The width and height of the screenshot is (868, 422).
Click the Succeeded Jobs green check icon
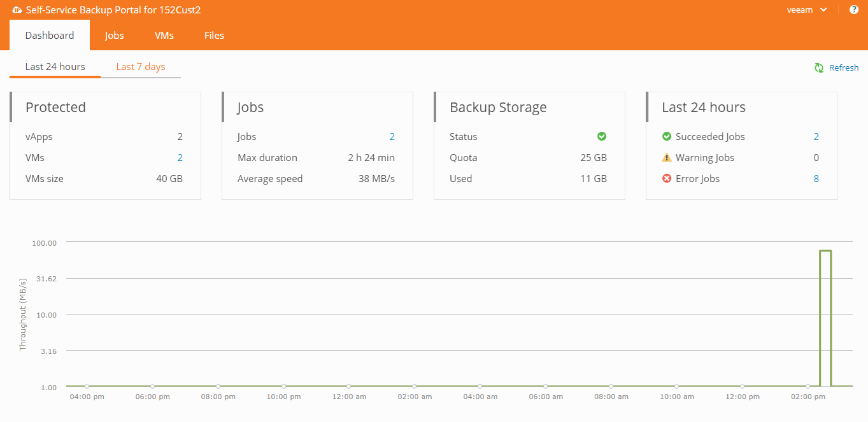(667, 136)
